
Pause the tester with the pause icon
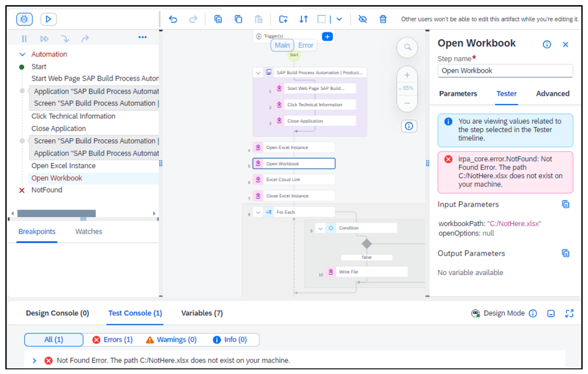point(24,39)
